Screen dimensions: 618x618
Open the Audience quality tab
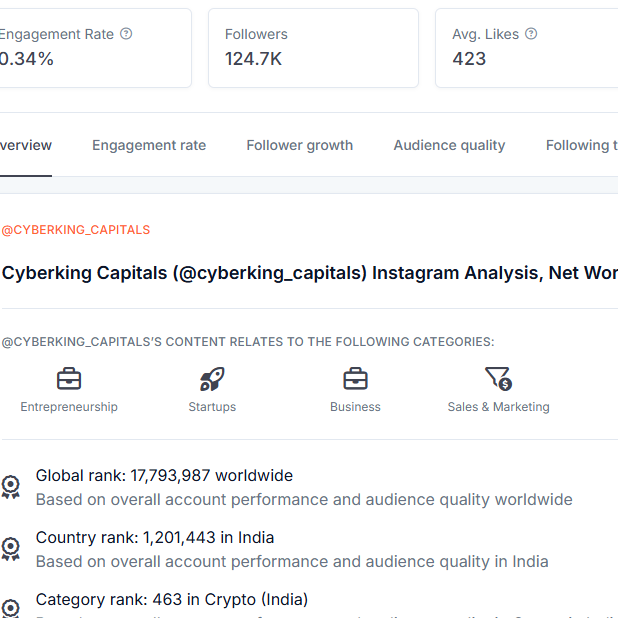point(449,145)
